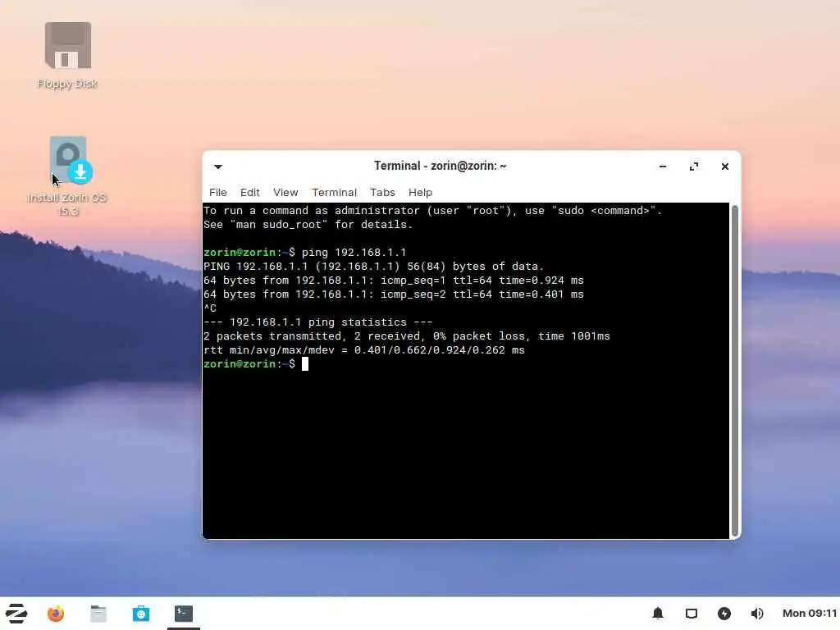Close the Terminal window

[x=725, y=167]
